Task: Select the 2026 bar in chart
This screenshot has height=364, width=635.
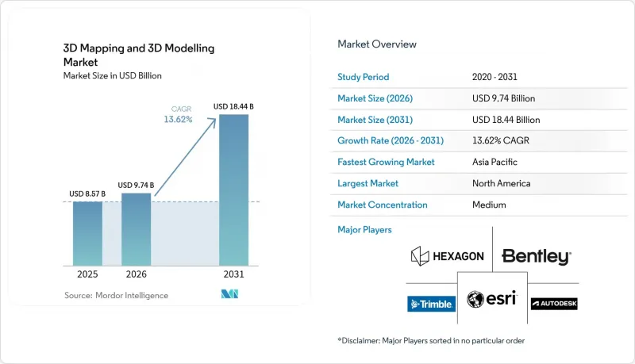Action: 136,229
